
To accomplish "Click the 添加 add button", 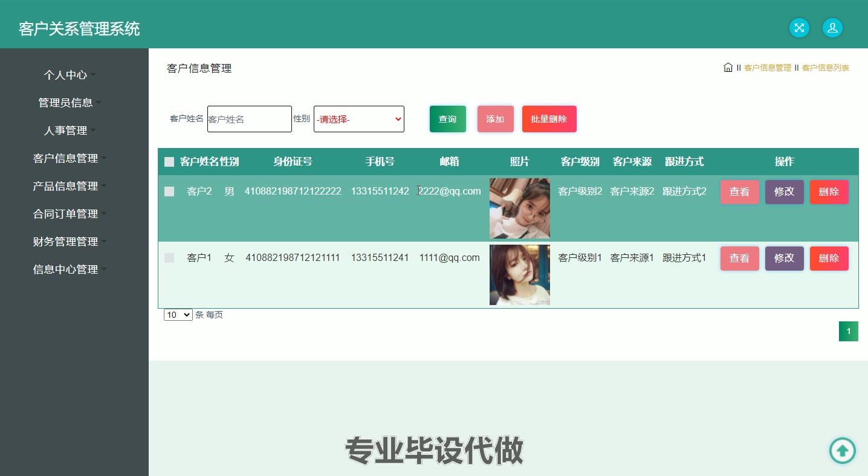I will coord(496,119).
